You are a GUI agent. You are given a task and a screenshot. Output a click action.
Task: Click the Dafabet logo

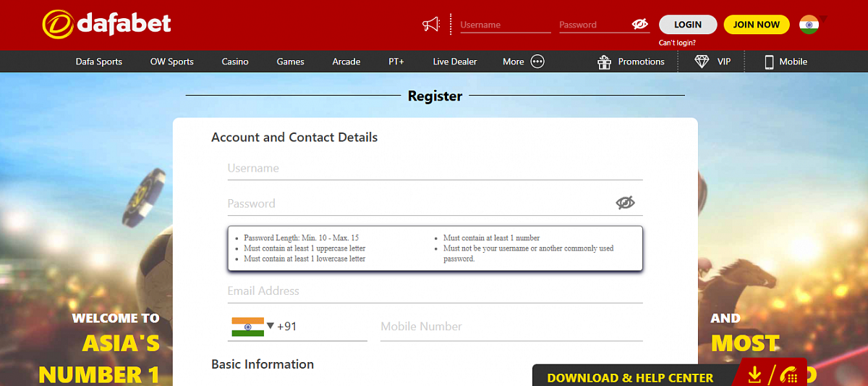point(107,24)
